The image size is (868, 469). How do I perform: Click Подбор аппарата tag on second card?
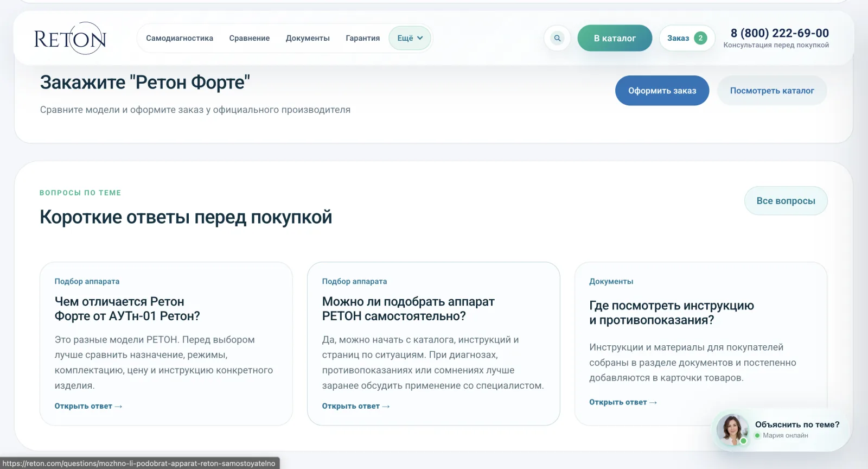354,281
